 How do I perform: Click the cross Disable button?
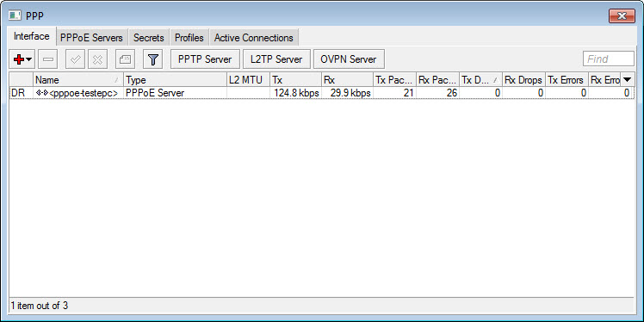[x=97, y=59]
